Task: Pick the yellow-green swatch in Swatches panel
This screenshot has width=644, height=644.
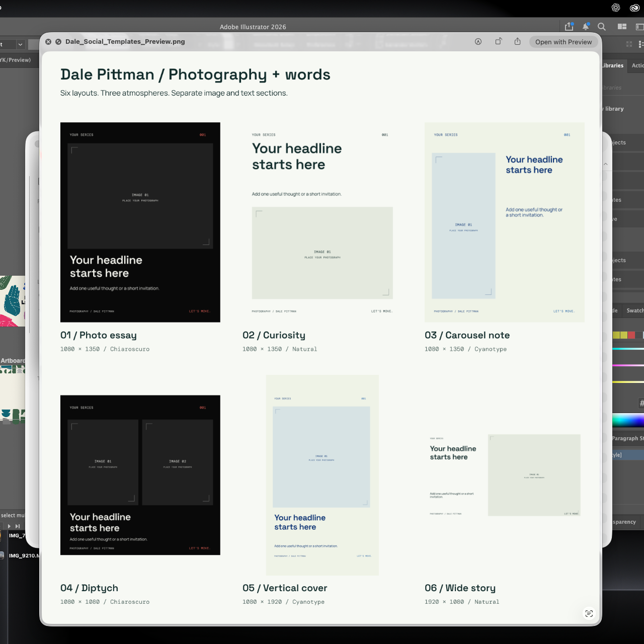Action: [624, 335]
